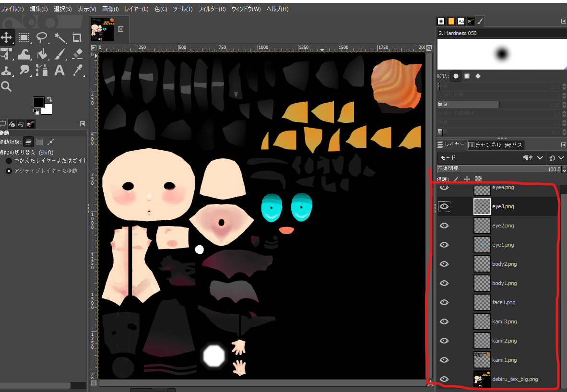Viewport: 567px width, 392px height.
Task: Hide the eye2.png layer
Action: (444, 226)
